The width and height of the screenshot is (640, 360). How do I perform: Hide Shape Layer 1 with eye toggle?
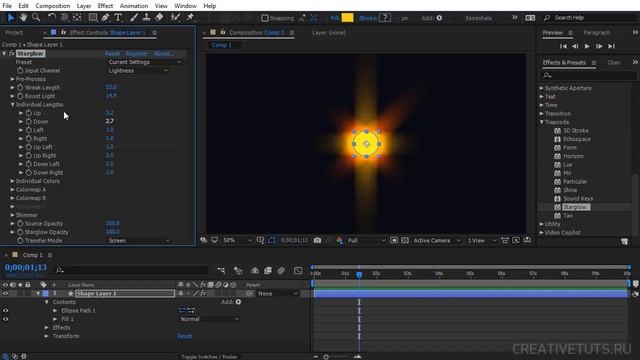pos(5,293)
